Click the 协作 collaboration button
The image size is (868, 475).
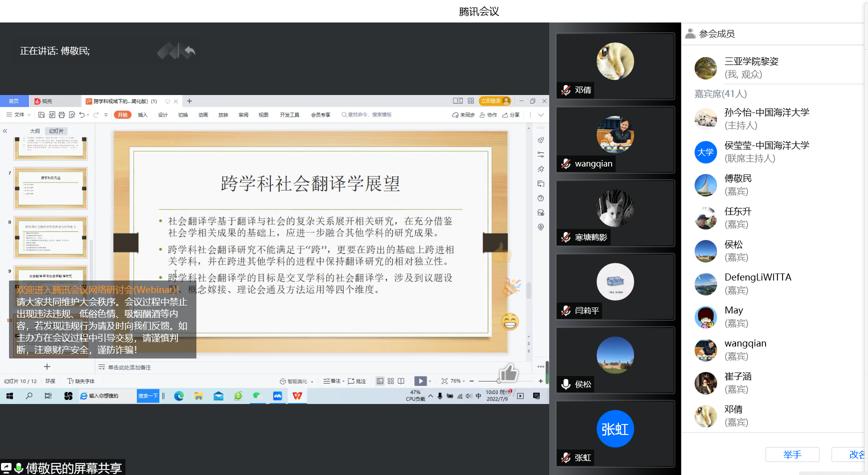point(488,115)
